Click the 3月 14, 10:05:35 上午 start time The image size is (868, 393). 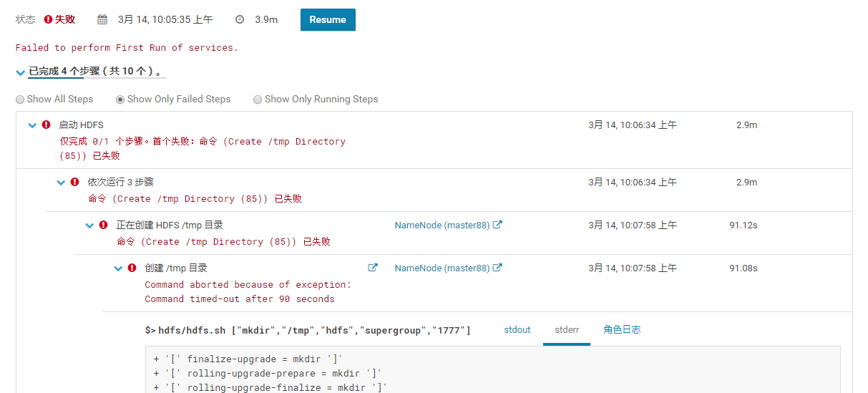click(x=165, y=20)
